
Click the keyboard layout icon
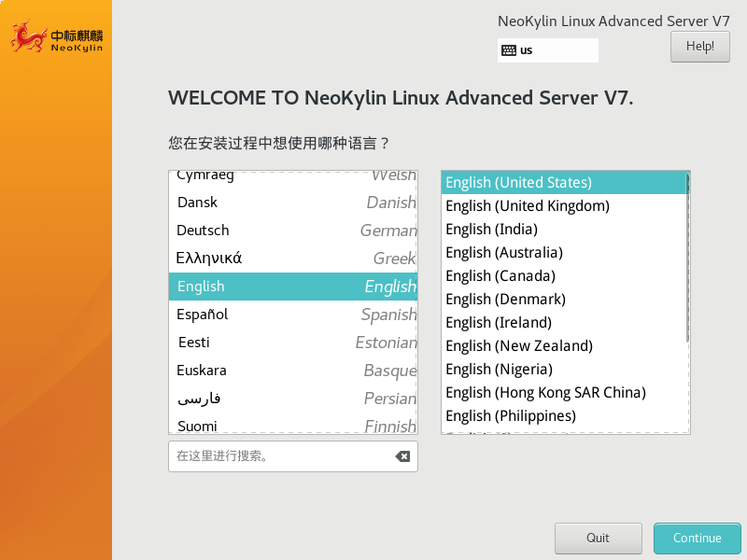pyautogui.click(x=509, y=50)
